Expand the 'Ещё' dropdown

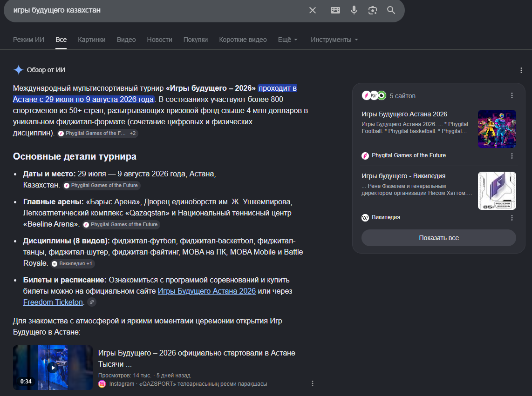point(288,40)
